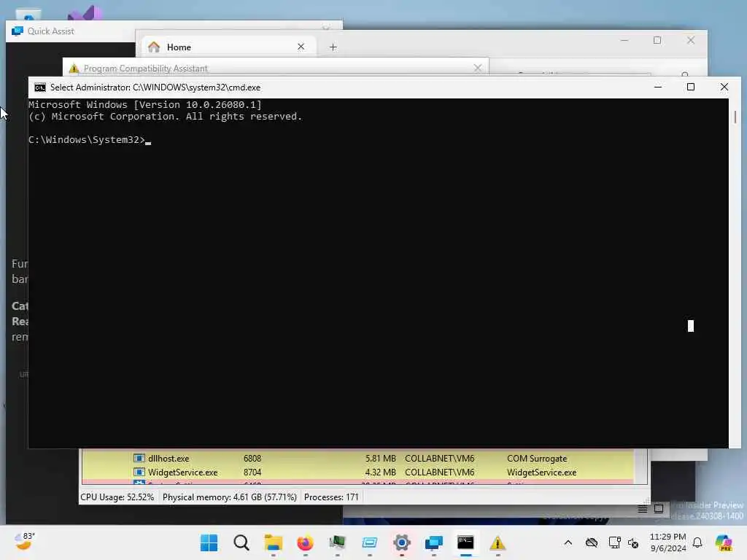Click at the C:\Windows\System32> prompt line
This screenshot has height=560, width=747.
click(x=90, y=139)
